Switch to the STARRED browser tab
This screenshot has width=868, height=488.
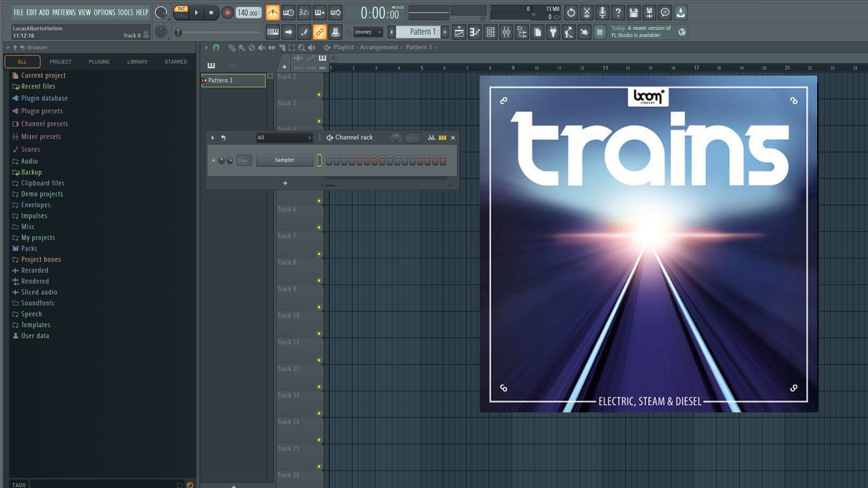click(176, 62)
